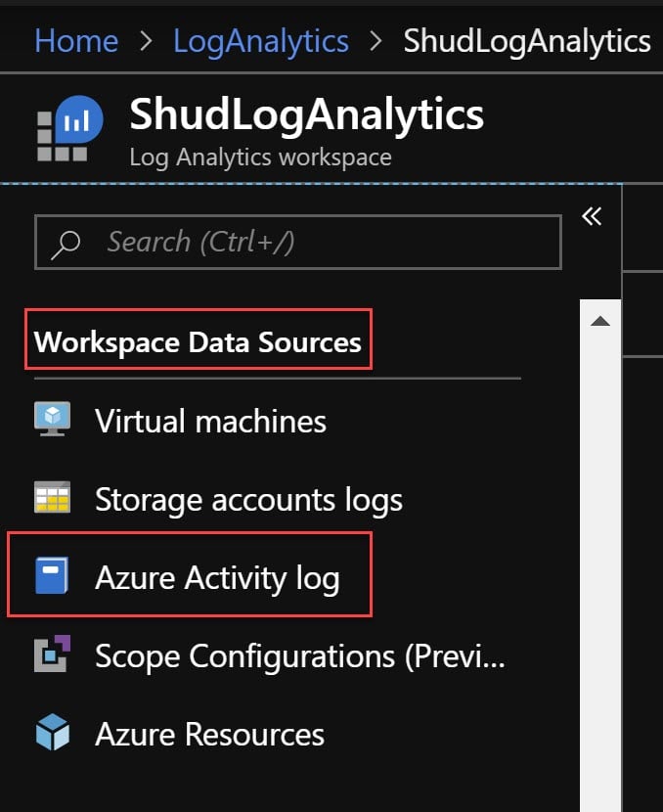Click inside the Search (Ctrl+/) field
The width and height of the screenshot is (663, 812).
coord(293,242)
